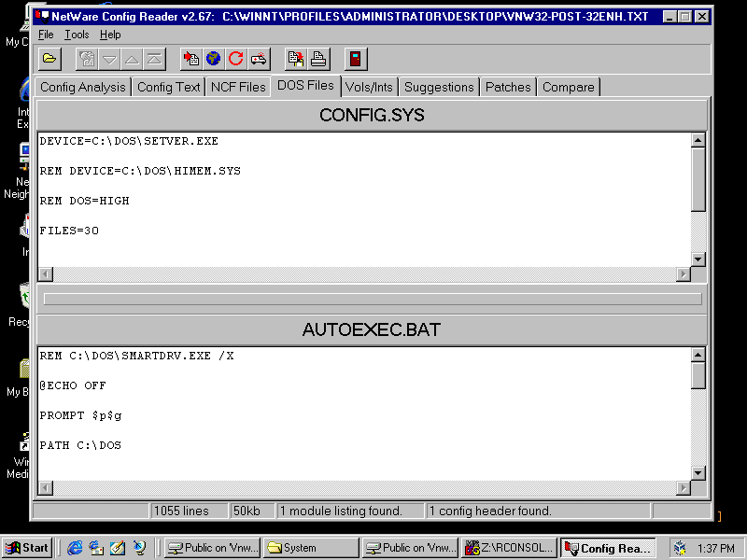Switch to the NCF Files tab
Screen dimensions: 747x560
point(238,87)
